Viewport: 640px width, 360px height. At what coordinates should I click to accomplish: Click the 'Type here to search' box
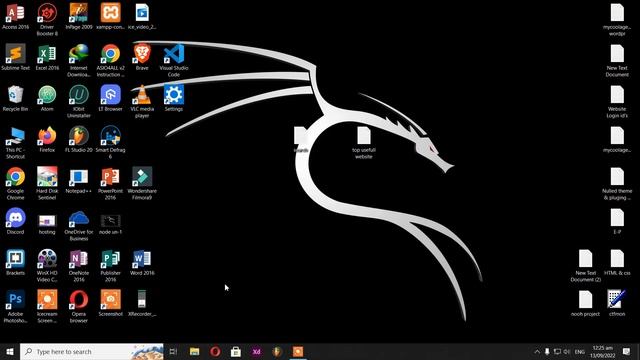coord(92,351)
